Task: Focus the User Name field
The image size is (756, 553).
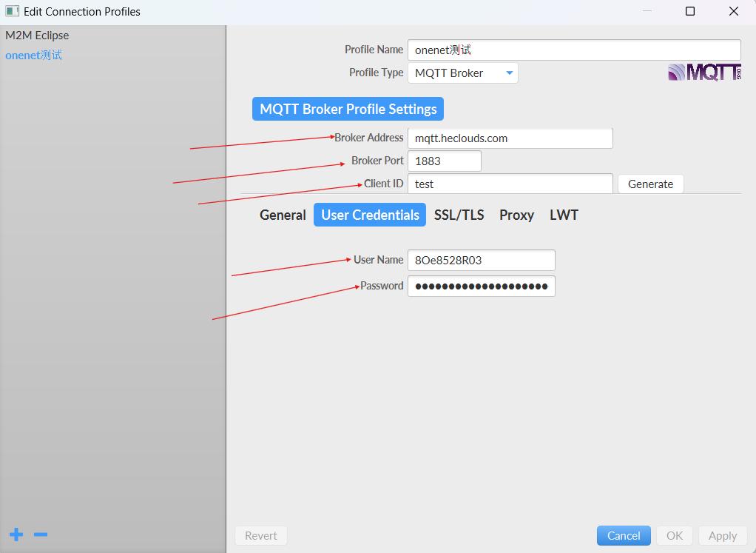Action: point(481,260)
